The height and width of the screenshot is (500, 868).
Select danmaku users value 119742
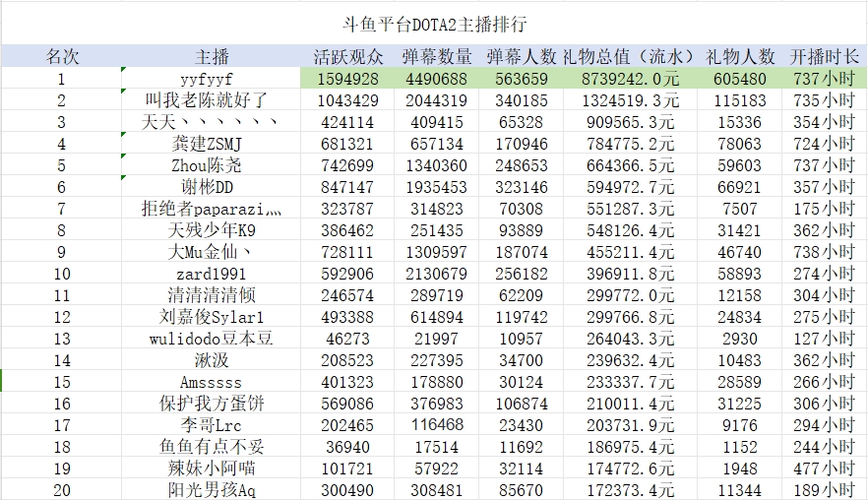[522, 317]
